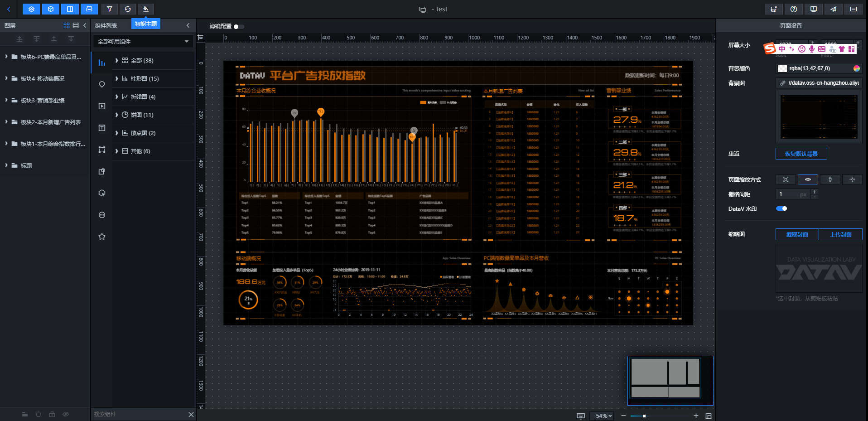Expand the 板块4-移动端概况 layer group

pyautogui.click(x=6, y=78)
